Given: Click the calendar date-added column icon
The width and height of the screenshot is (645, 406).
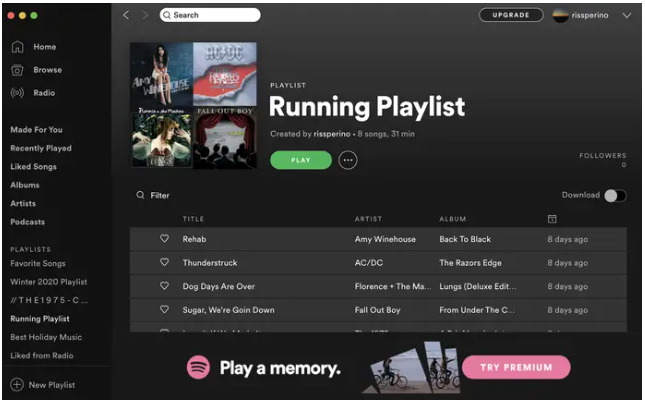Looking at the screenshot, I should (x=552, y=219).
